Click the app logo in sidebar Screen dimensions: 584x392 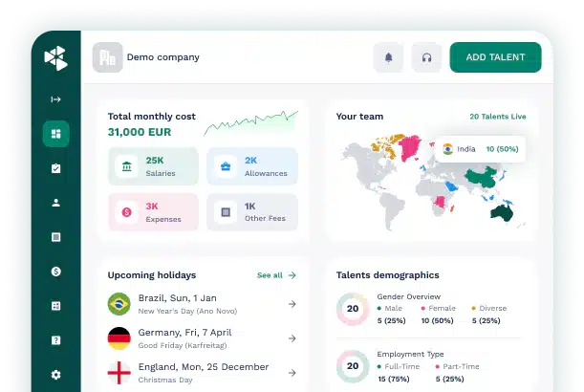pyautogui.click(x=55, y=58)
